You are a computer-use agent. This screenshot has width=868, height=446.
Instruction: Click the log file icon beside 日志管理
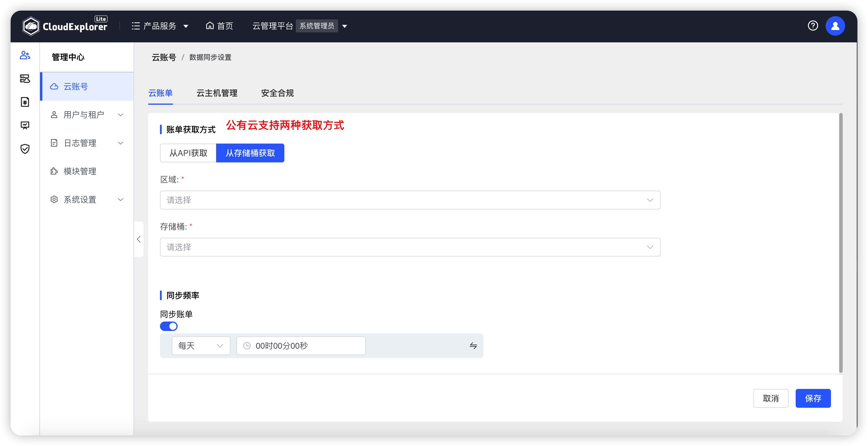[x=54, y=143]
